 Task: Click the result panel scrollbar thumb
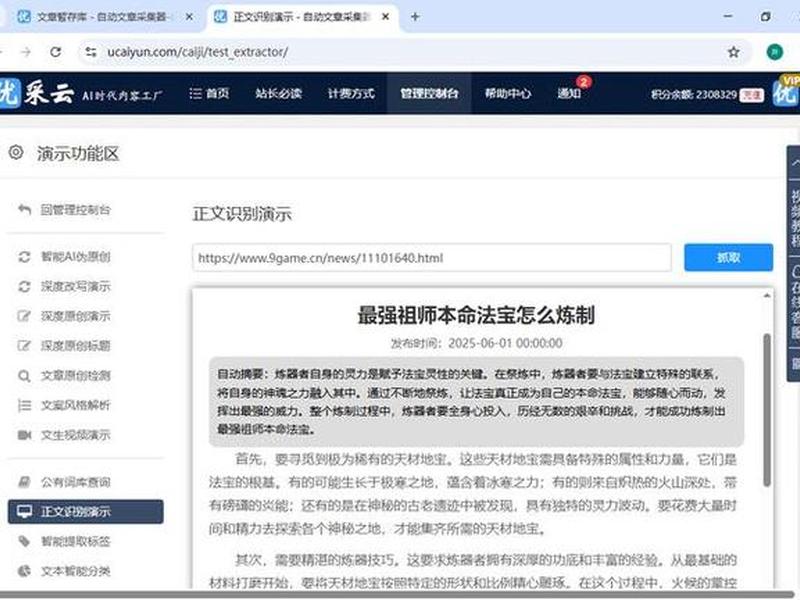click(766, 410)
